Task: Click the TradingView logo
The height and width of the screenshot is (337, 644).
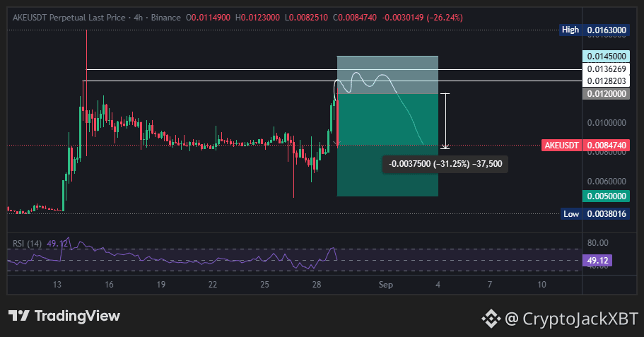Action: point(64,316)
